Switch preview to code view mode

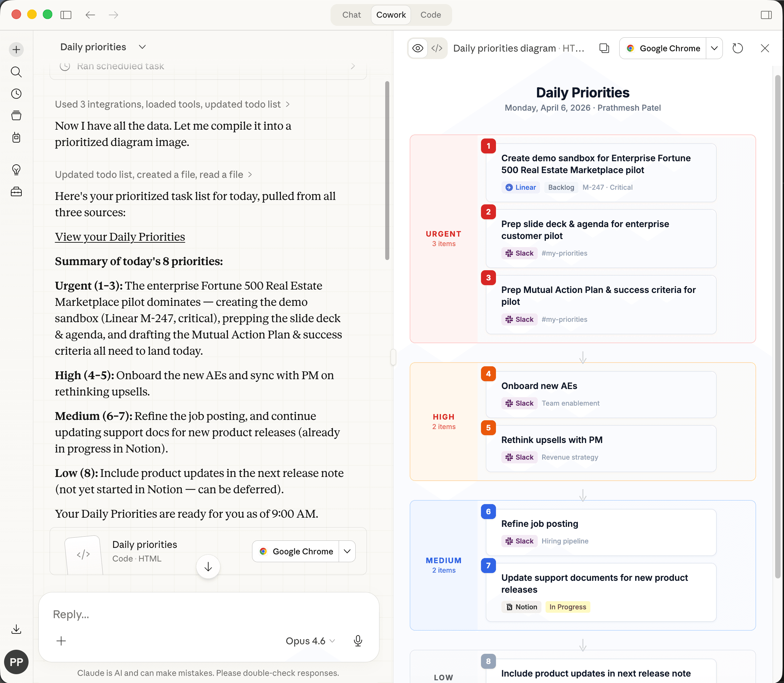[436, 49]
